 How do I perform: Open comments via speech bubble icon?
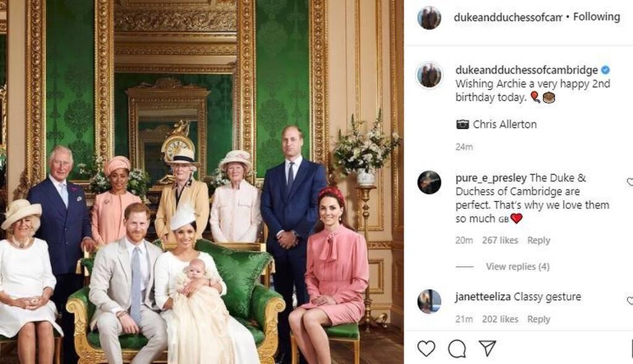457,349
